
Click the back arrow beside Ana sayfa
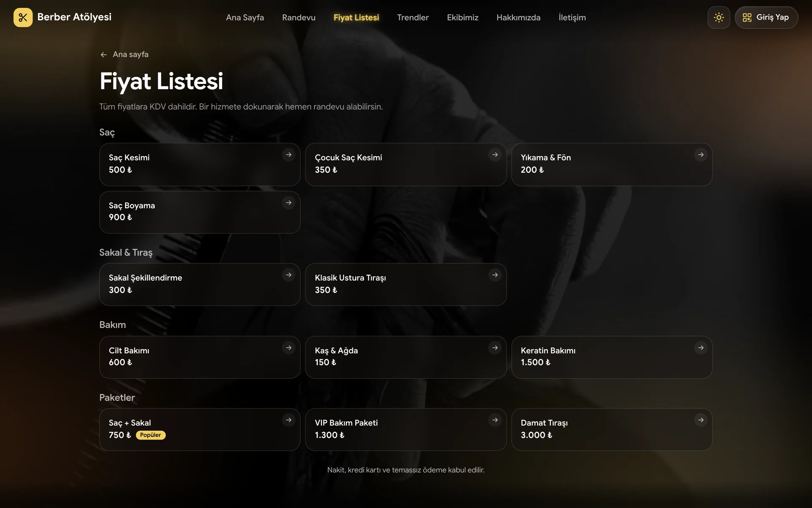pyautogui.click(x=104, y=55)
